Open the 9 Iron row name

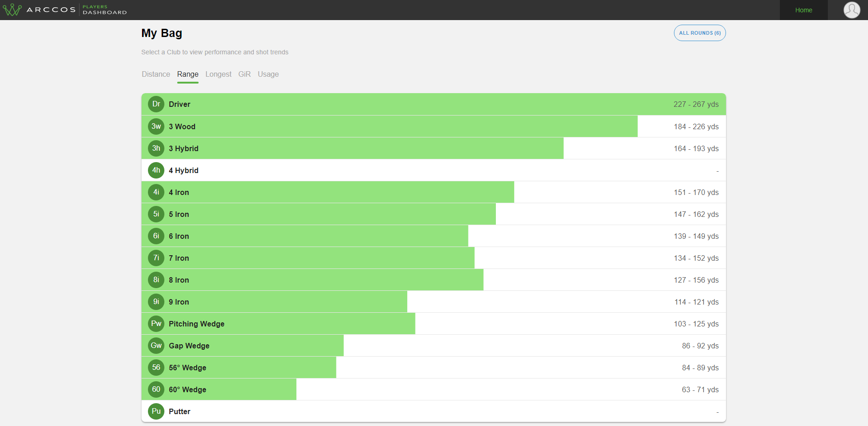pos(179,302)
